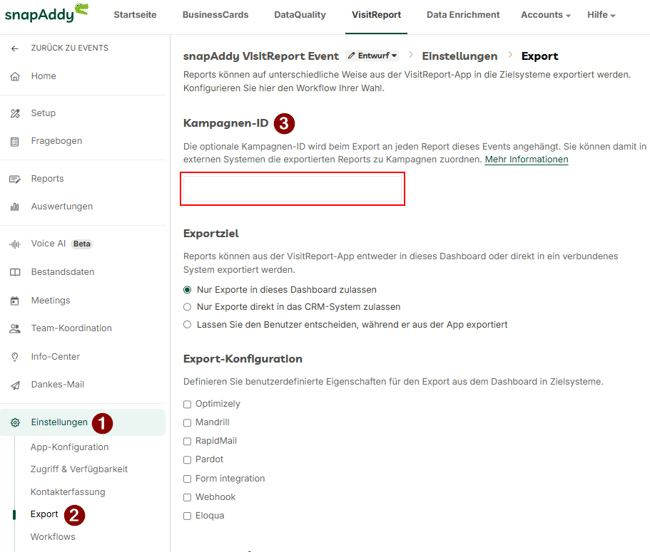Enable the Pardot checkbox
This screenshot has height=552, width=650.
187,460
